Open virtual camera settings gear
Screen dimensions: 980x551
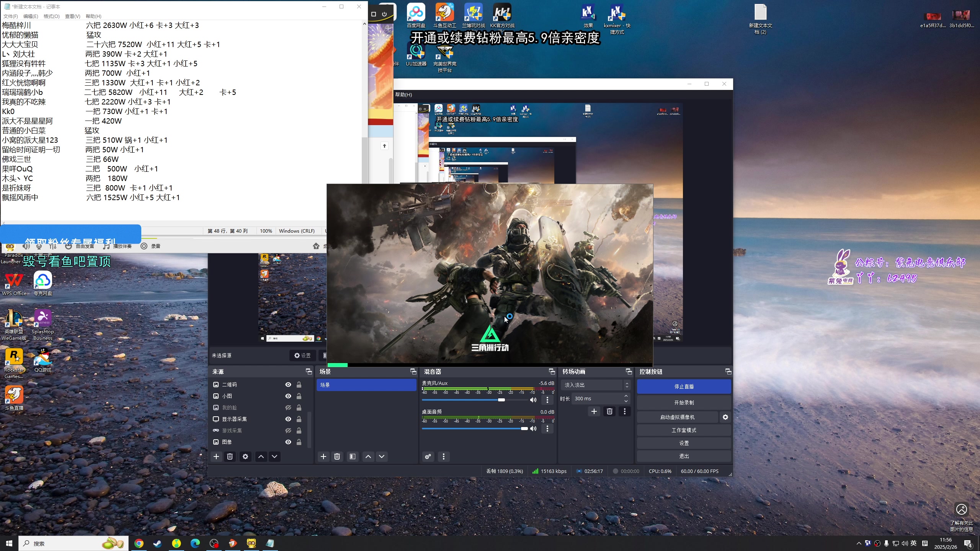[x=725, y=417]
